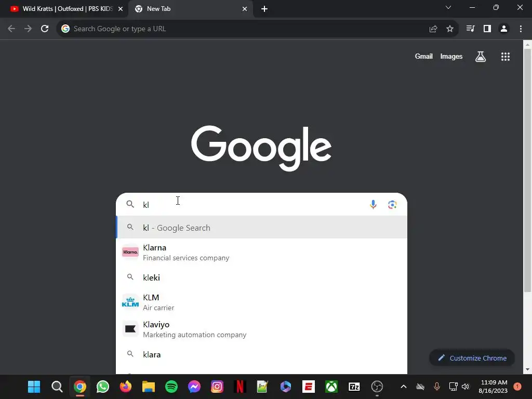Open the Images link

click(x=451, y=56)
